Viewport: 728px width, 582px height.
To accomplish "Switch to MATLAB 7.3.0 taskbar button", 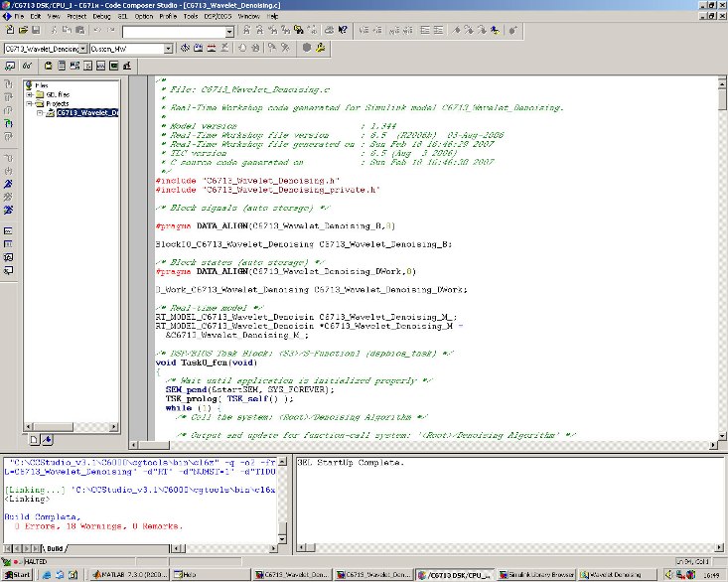I will tap(129, 575).
